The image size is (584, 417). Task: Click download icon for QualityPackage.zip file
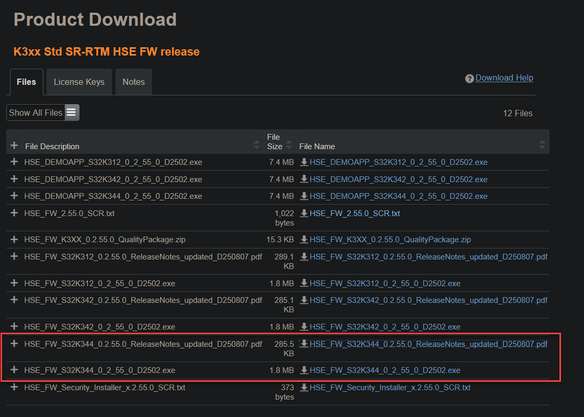[x=304, y=239]
